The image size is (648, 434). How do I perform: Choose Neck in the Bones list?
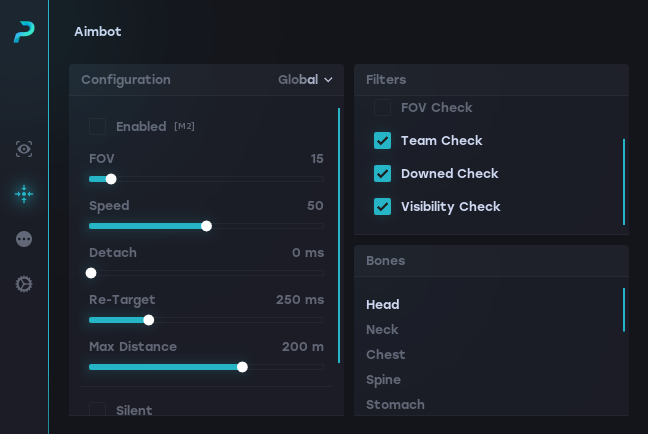(382, 330)
